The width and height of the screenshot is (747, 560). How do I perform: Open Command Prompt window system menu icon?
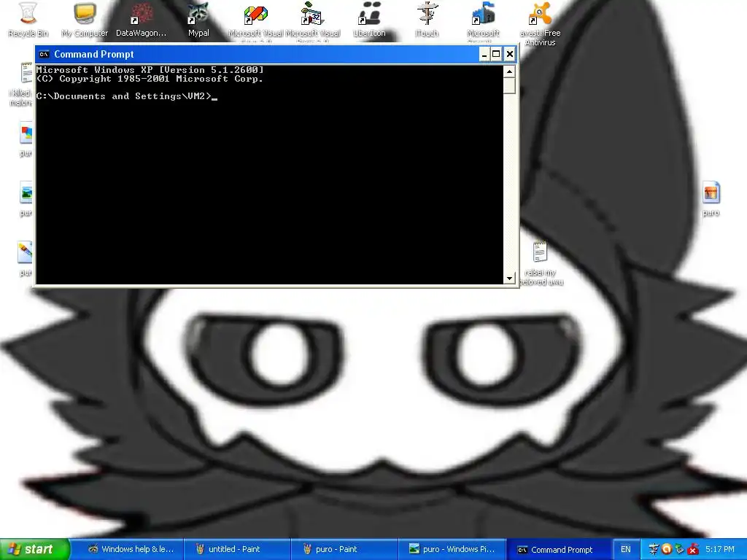44,54
